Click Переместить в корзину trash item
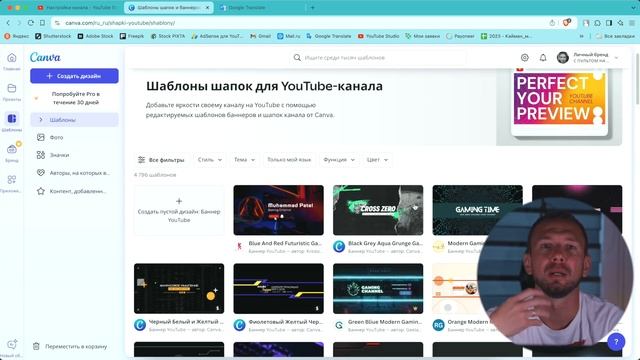The width and height of the screenshot is (640, 360). [x=70, y=346]
